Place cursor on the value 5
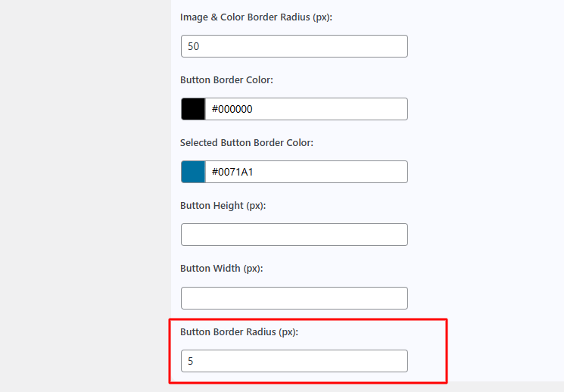 click(191, 361)
